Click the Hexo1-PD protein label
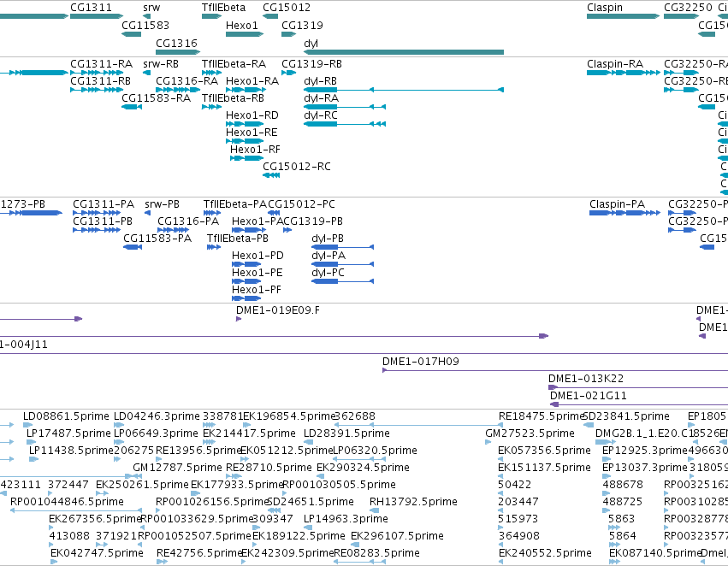Image resolution: width=728 pixels, height=566 pixels. (257, 255)
